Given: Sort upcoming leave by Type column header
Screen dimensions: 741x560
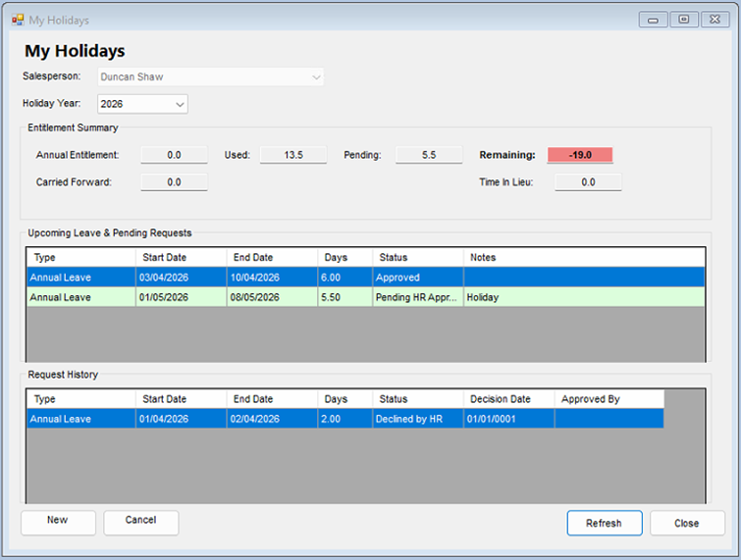Looking at the screenshot, I should click(81, 257).
